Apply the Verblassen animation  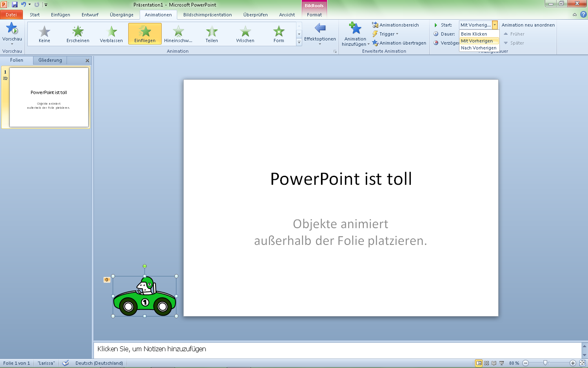click(x=111, y=34)
